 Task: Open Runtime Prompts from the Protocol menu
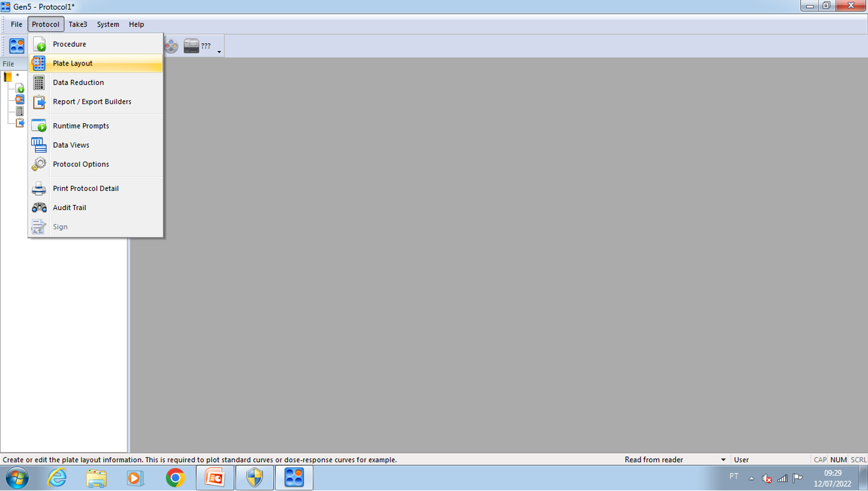96,125
